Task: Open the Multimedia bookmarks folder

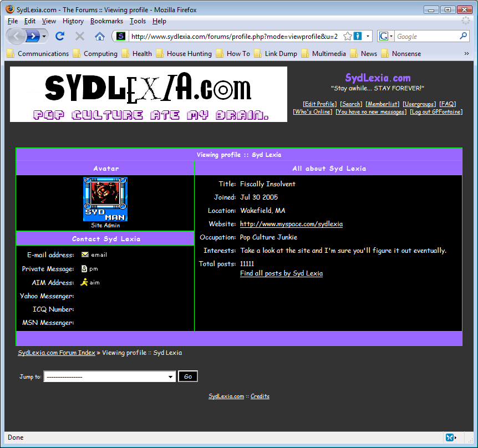Action: pos(324,54)
